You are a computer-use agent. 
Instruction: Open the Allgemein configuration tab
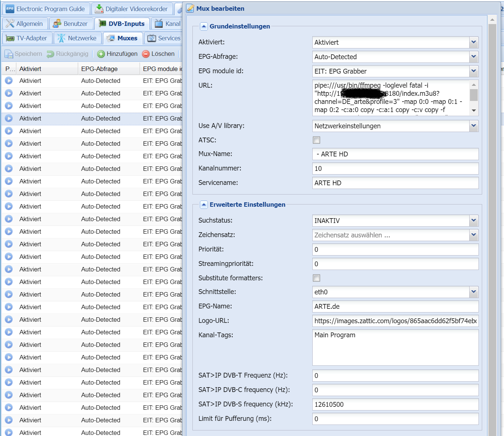pos(25,24)
